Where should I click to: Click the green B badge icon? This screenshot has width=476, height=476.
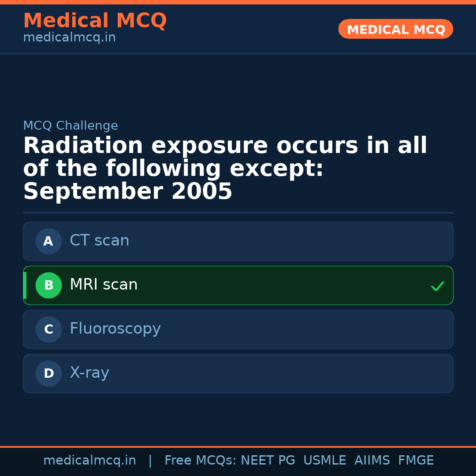[48, 285]
